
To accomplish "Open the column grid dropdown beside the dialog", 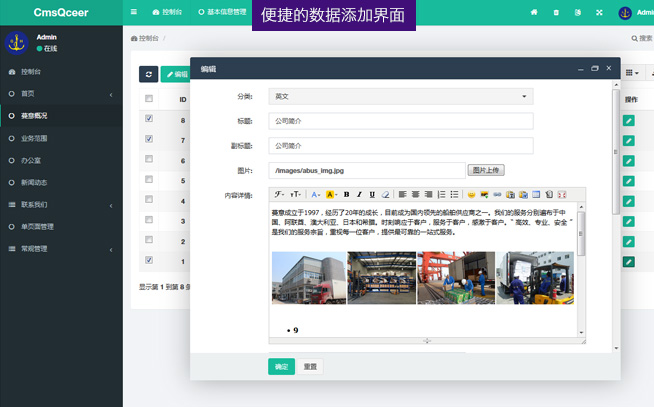I will click(632, 73).
